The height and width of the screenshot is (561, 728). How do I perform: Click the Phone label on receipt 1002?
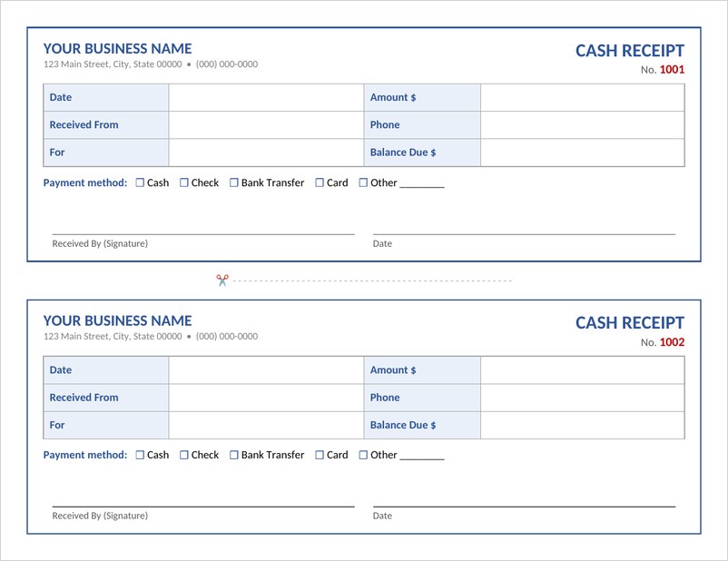385,398
